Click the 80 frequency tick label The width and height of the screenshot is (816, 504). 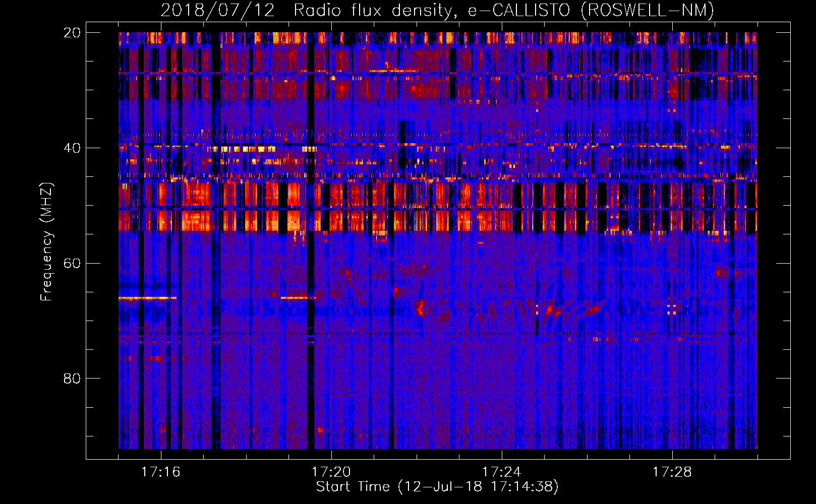click(72, 378)
